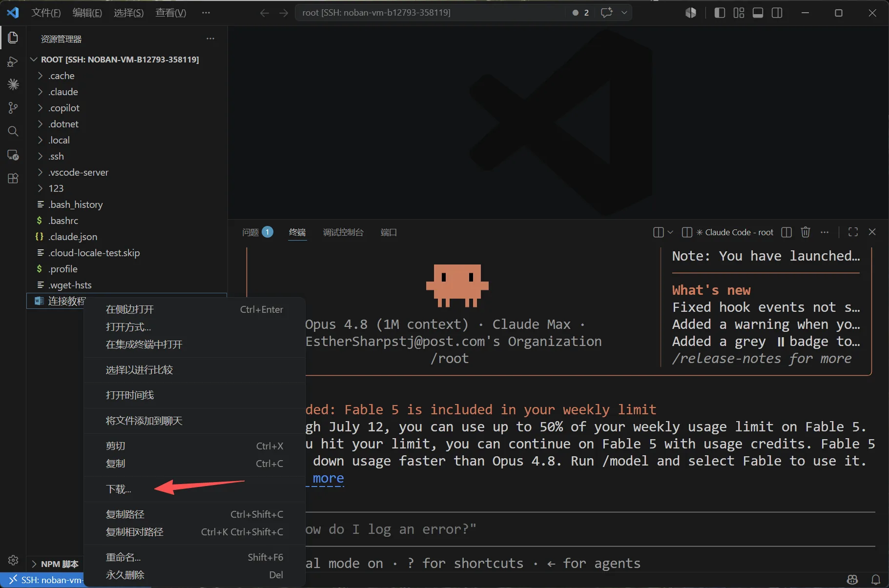889x588 pixels.
Task: Expand the .dotnet folder
Action: pos(127,124)
